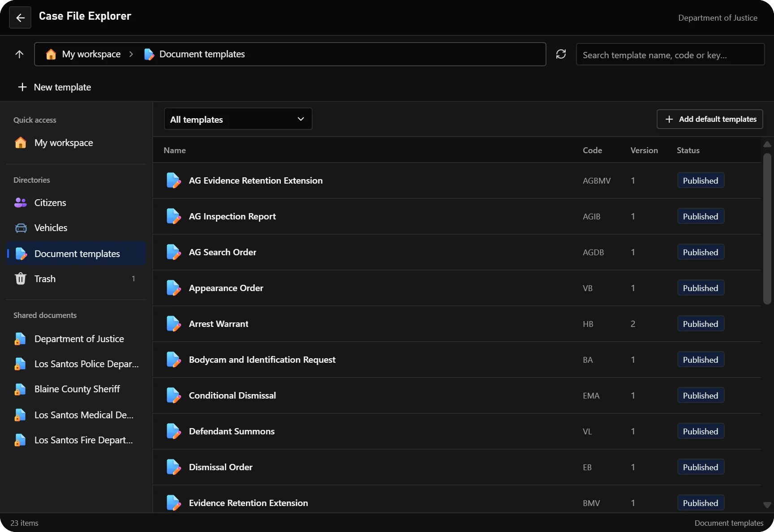This screenshot has width=774, height=532.
Task: Click scrollbar down arrow
Action: [767, 505]
